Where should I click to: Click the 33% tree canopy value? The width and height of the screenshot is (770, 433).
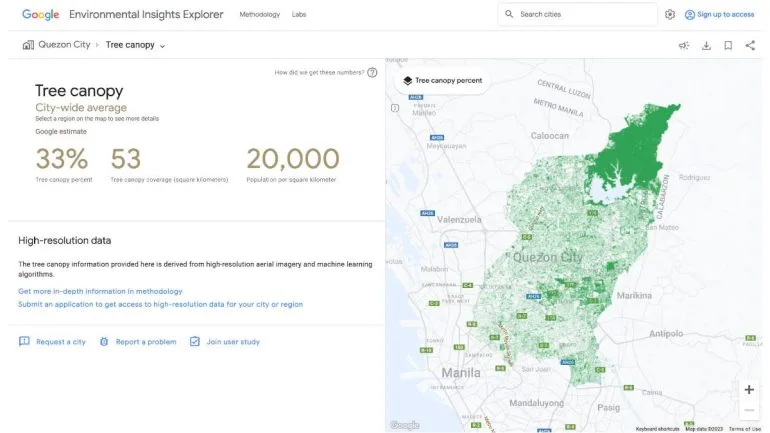[62, 159]
